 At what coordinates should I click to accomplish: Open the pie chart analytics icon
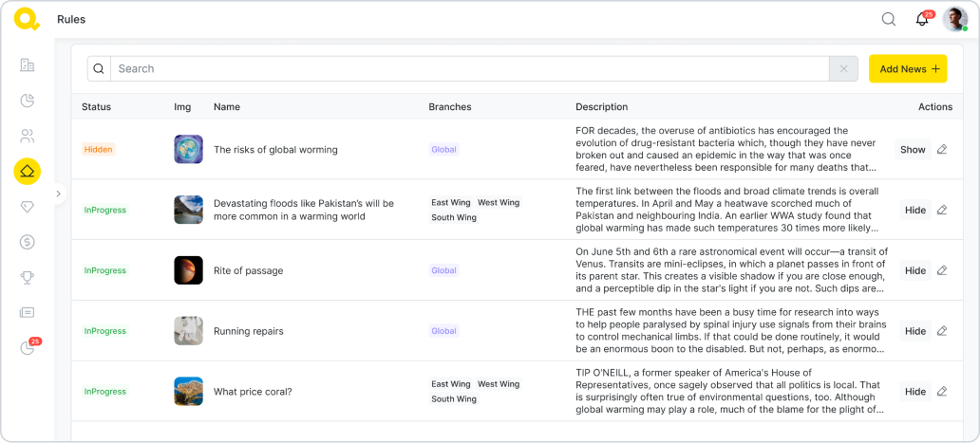(x=28, y=101)
